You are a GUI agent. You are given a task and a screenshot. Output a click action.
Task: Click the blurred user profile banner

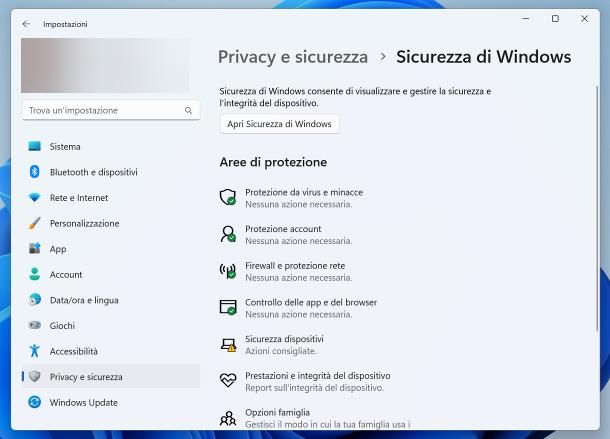click(x=105, y=65)
